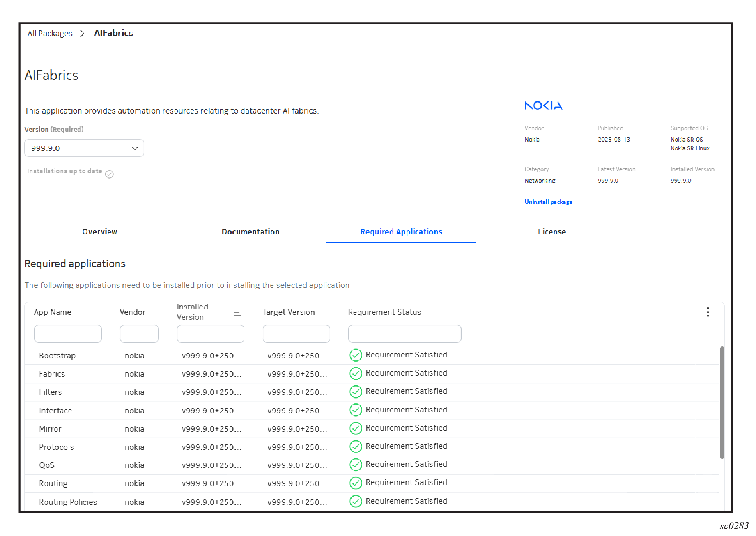Select the Routing Policies app name
Screen dimensions: 756x536
pos(68,502)
